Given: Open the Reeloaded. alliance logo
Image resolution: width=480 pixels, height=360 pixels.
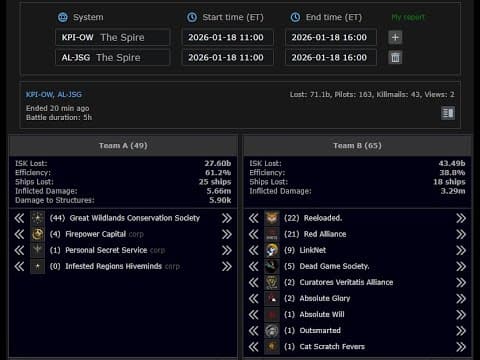Looking at the screenshot, I should tap(272, 218).
